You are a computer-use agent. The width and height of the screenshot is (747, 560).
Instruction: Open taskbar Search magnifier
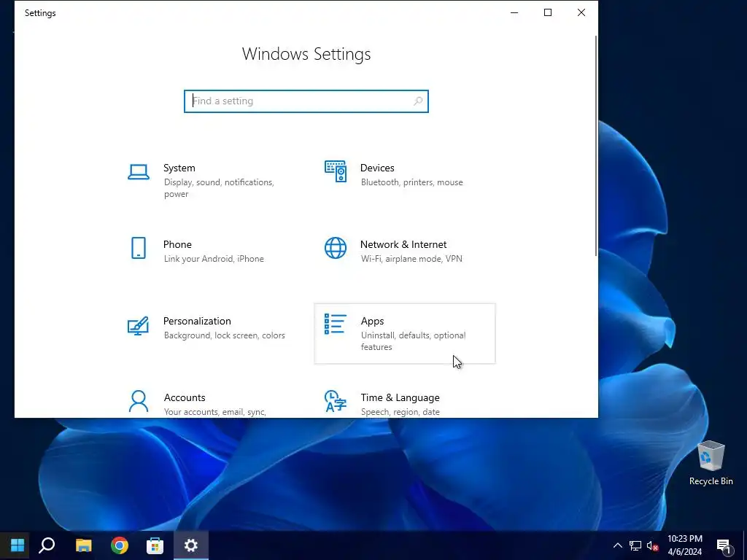click(47, 545)
